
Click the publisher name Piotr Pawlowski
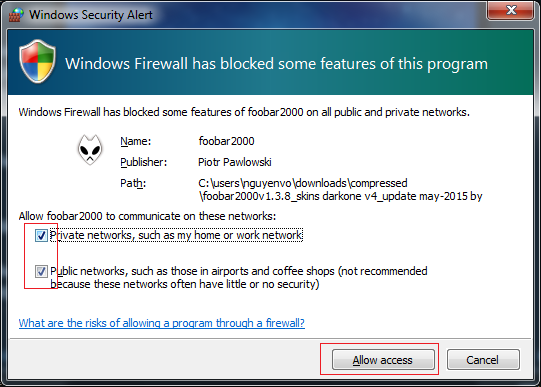[235, 162]
